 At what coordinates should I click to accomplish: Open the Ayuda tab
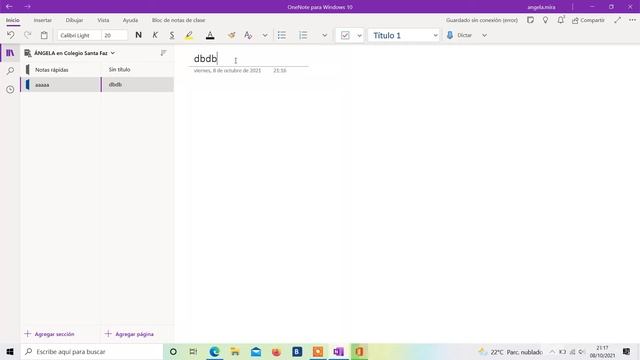pyautogui.click(x=130, y=20)
